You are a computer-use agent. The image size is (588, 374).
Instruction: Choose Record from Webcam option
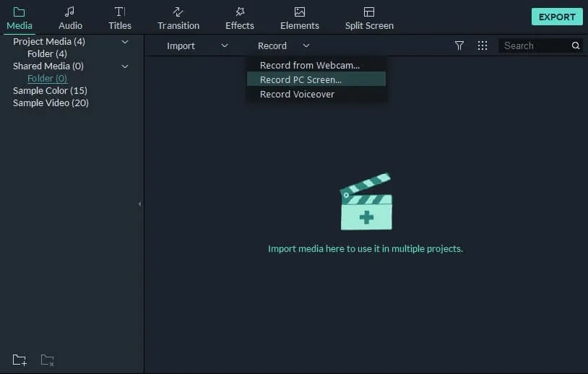[309, 66]
